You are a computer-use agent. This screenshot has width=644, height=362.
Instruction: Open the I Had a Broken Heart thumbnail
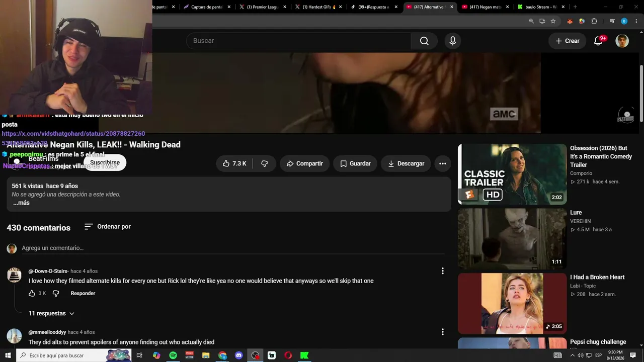[512, 304]
